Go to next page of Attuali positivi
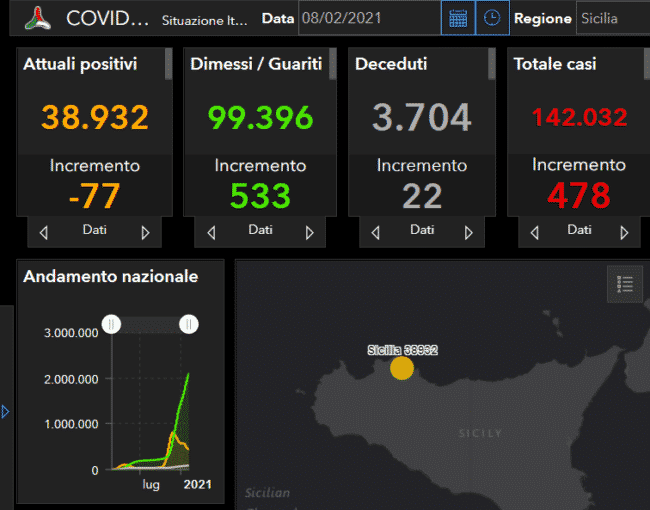This screenshot has height=510, width=650. pos(145,233)
